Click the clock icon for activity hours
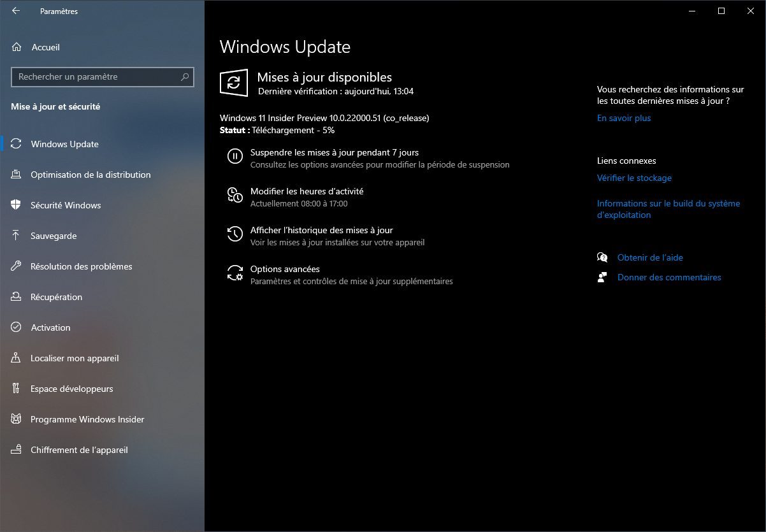The height and width of the screenshot is (532, 766). pyautogui.click(x=235, y=195)
